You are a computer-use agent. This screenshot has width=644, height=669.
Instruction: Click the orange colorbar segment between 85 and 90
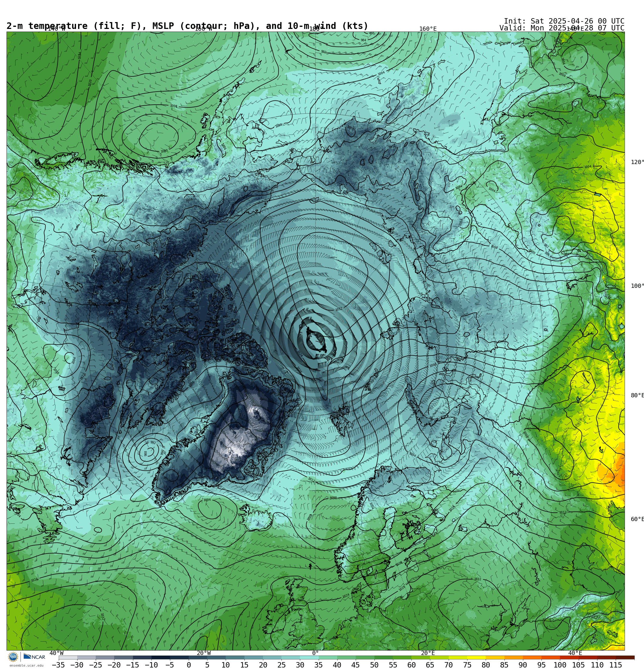[513, 658]
